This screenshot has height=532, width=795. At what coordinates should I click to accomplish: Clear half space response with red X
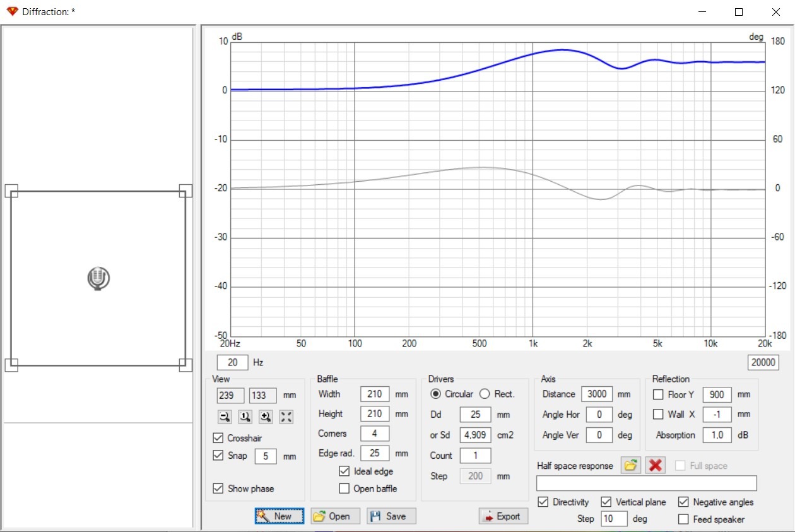tap(655, 466)
